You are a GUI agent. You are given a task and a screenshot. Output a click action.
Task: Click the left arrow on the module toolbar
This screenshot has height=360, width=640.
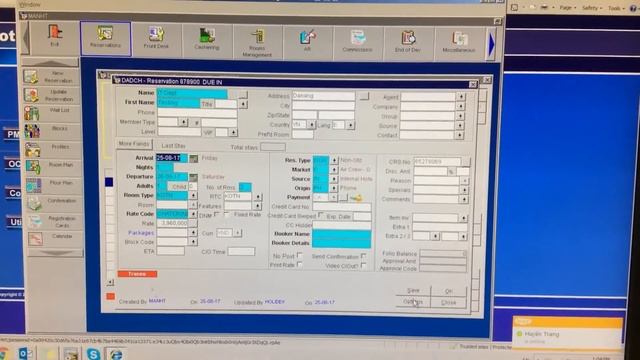pos(26,38)
